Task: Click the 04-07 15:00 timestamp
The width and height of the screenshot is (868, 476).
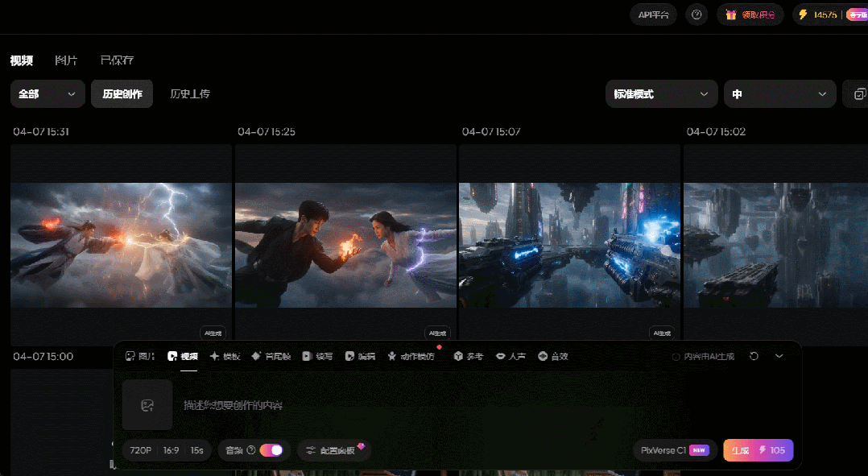Action: click(43, 357)
